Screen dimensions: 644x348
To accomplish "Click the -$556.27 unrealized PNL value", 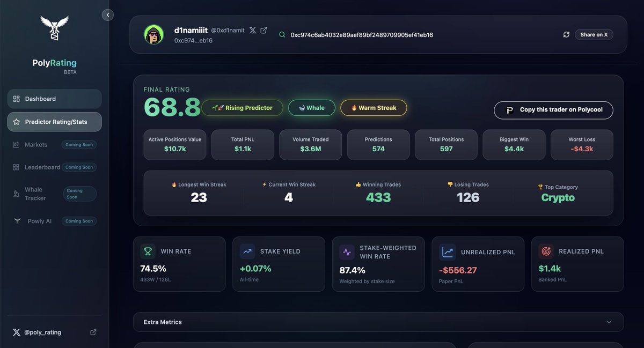I will [458, 270].
